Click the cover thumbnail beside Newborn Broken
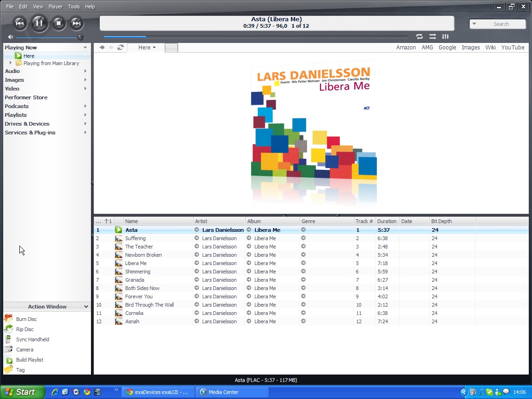The height and width of the screenshot is (399, 532). pyautogui.click(x=118, y=255)
